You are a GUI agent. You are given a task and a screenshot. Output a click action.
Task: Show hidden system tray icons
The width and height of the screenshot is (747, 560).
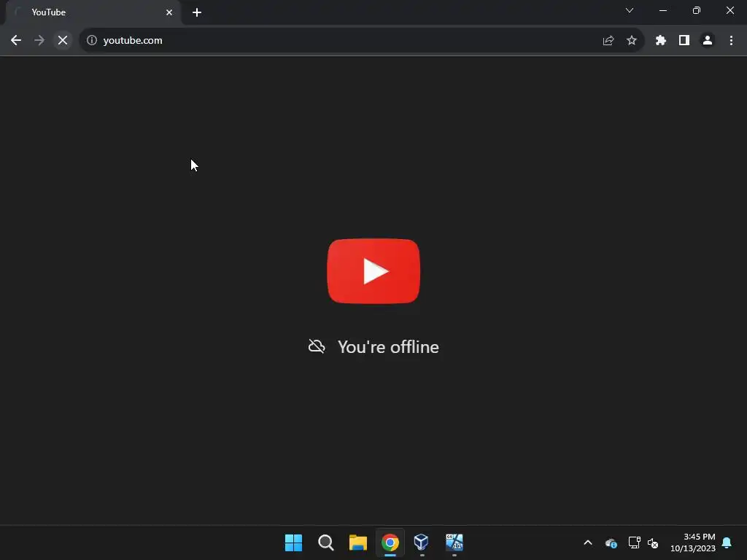coord(588,542)
